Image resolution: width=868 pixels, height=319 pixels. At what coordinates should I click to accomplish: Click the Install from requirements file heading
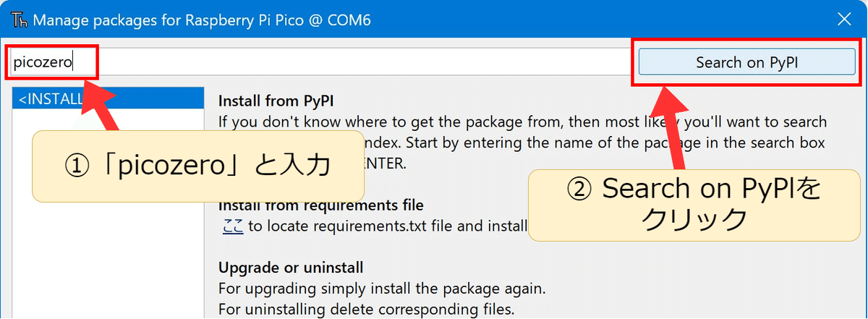tap(320, 205)
